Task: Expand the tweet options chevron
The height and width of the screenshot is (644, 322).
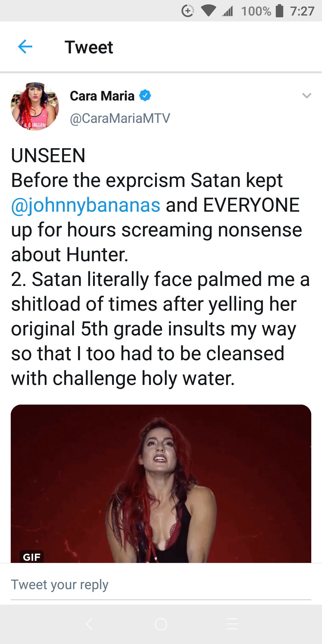Action: point(306,96)
